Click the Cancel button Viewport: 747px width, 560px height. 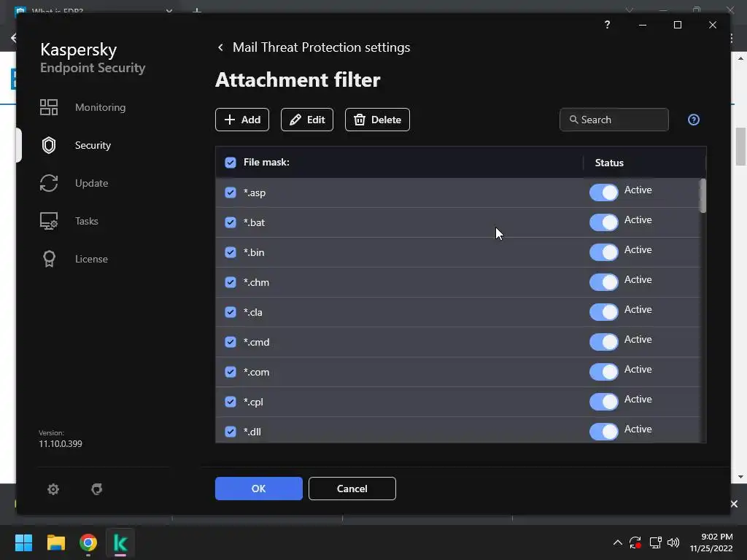coord(352,489)
